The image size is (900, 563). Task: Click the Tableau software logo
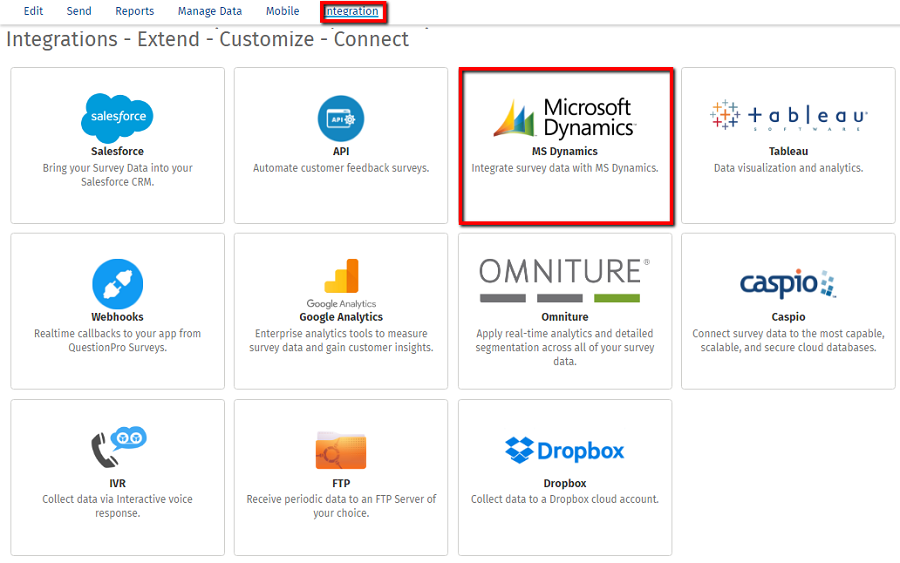point(789,115)
